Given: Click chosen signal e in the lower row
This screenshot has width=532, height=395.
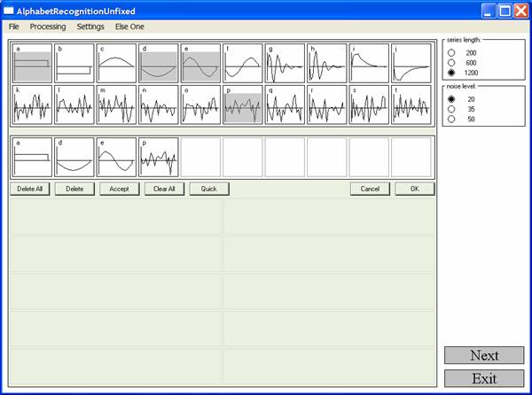Looking at the screenshot, I should [x=116, y=157].
